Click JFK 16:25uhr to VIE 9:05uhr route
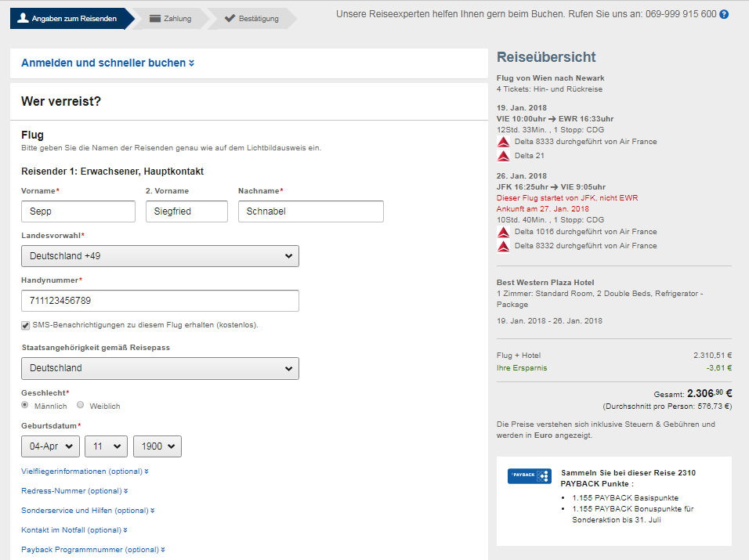749x560 pixels. pos(551,186)
